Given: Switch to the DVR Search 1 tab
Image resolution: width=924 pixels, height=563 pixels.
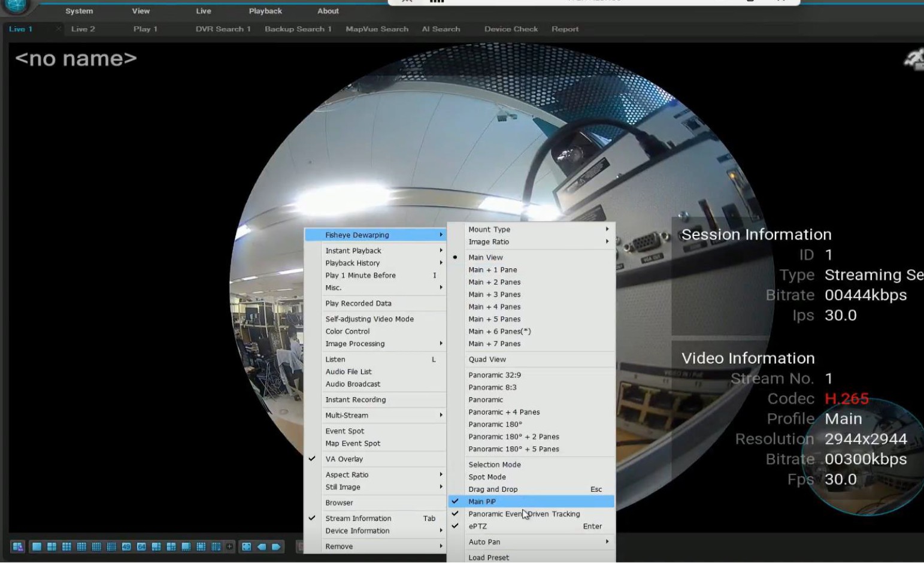Looking at the screenshot, I should click(x=223, y=29).
